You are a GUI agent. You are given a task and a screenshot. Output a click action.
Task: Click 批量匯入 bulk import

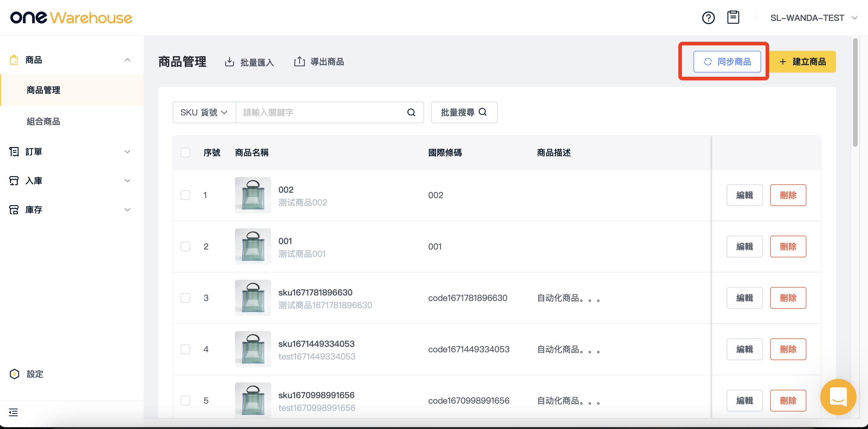(x=249, y=62)
